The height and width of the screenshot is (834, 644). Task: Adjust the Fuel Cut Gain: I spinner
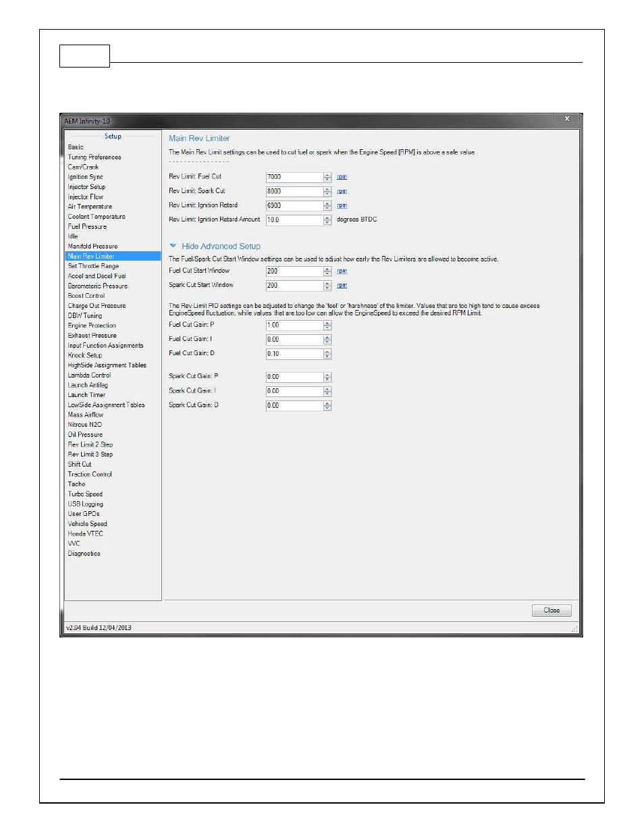click(x=327, y=339)
